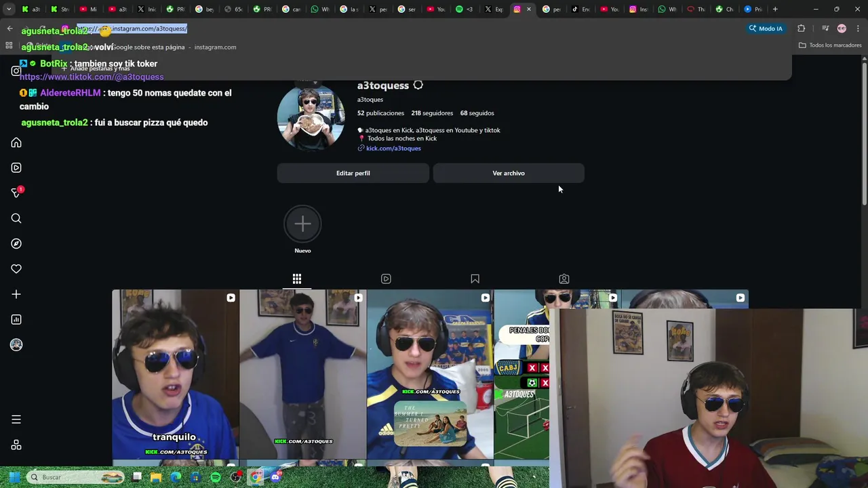Expand the tab search chevron
Viewport: 868px width, 488px height.
7,9
